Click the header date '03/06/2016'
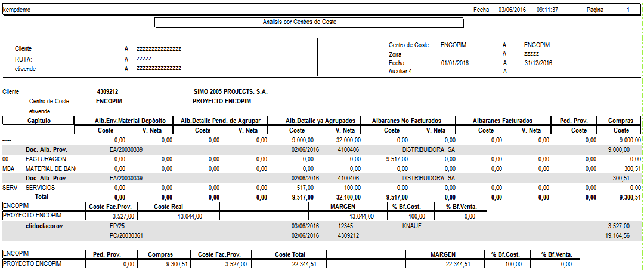 pos(512,10)
